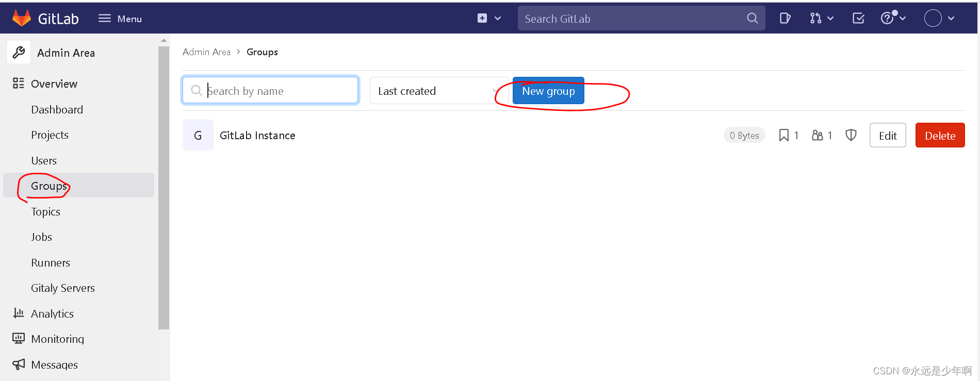Click the Overview grid icon
Viewport: 980px width, 381px height.
pos(19,84)
